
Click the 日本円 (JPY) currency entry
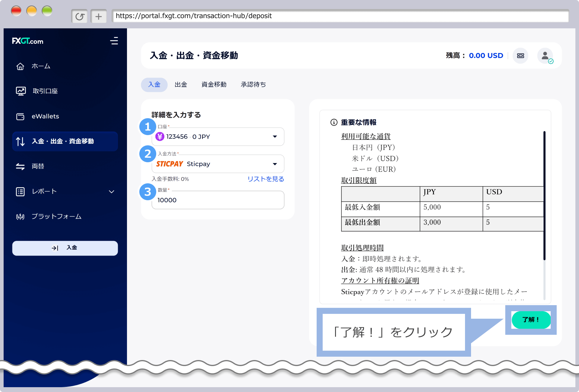374,147
